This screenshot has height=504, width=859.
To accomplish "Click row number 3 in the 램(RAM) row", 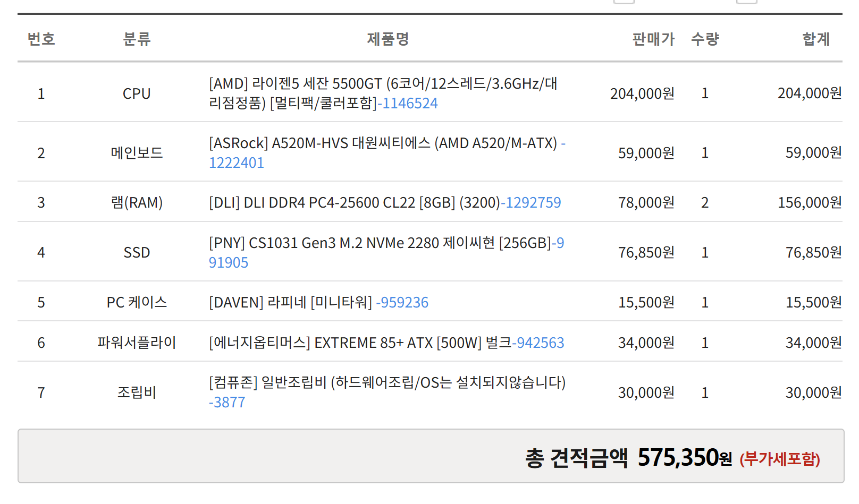I will click(41, 202).
